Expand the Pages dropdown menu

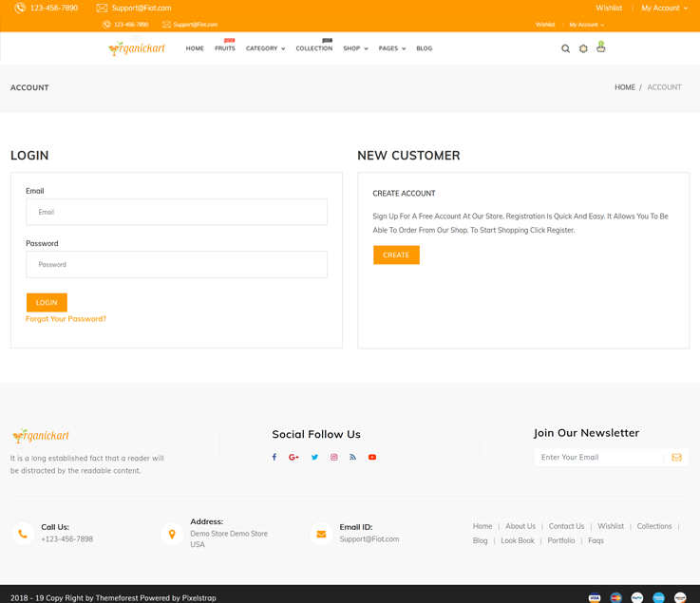click(x=391, y=48)
